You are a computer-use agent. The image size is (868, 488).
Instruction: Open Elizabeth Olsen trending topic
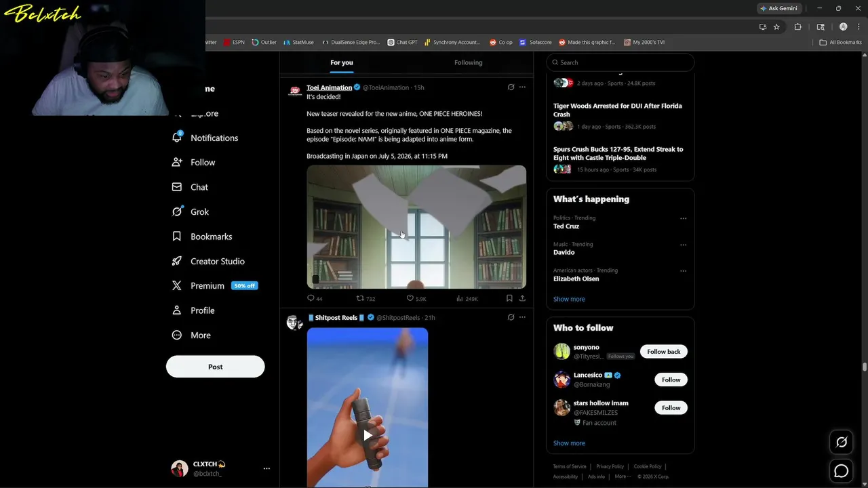pyautogui.click(x=576, y=279)
